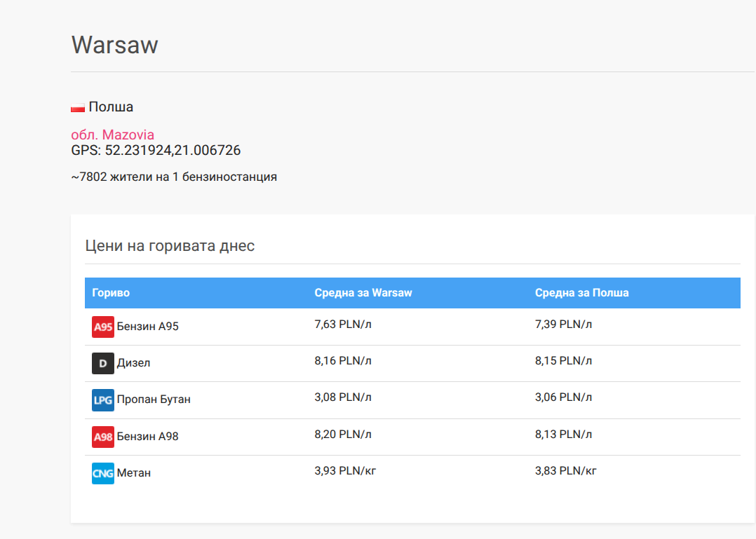The width and height of the screenshot is (756, 539).
Task: Click the Warsaw page heading
Action: (x=115, y=45)
